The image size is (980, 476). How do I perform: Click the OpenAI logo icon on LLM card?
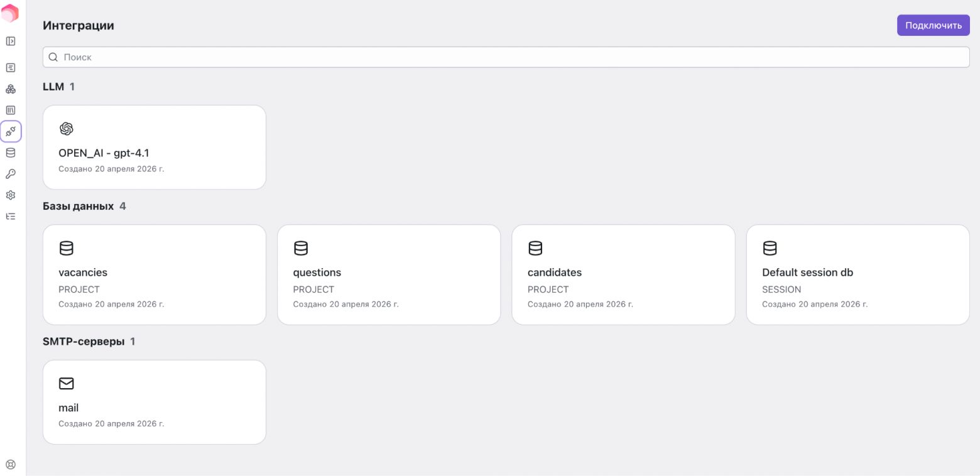coord(67,129)
